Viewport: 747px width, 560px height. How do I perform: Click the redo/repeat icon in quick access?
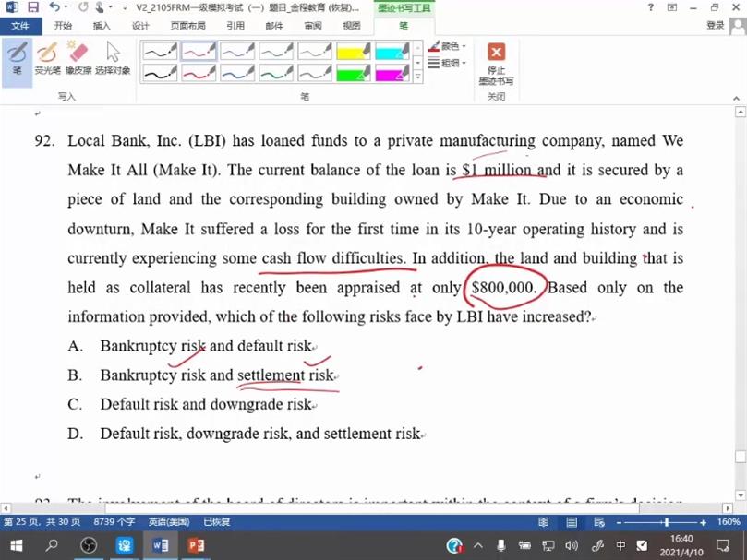pyautogui.click(x=83, y=7)
